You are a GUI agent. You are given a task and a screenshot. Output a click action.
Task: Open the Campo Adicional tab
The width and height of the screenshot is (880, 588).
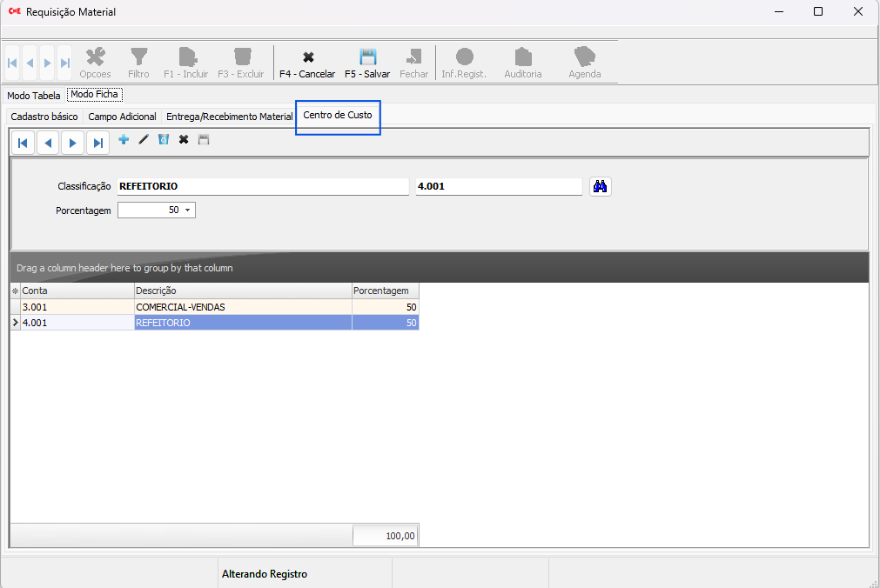(123, 117)
